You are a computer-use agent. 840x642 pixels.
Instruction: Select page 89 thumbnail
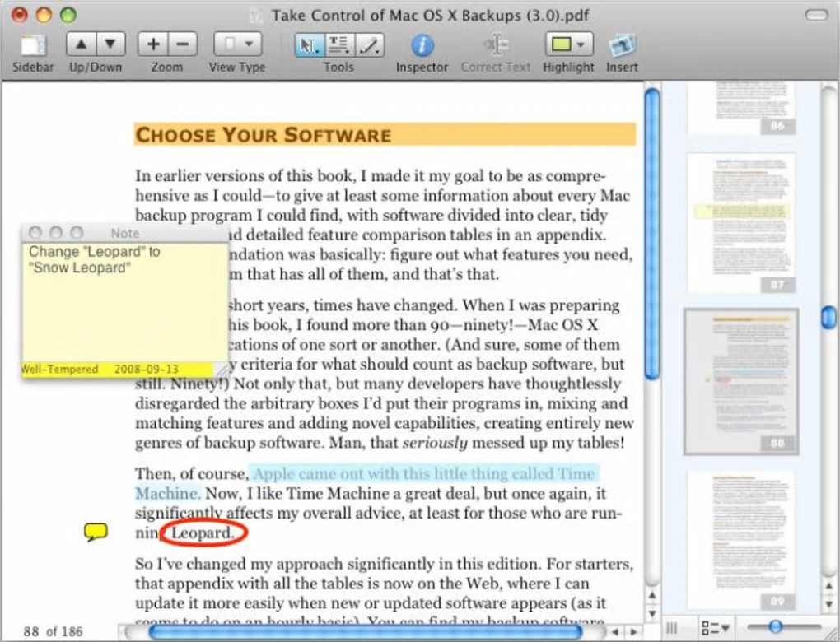741,540
